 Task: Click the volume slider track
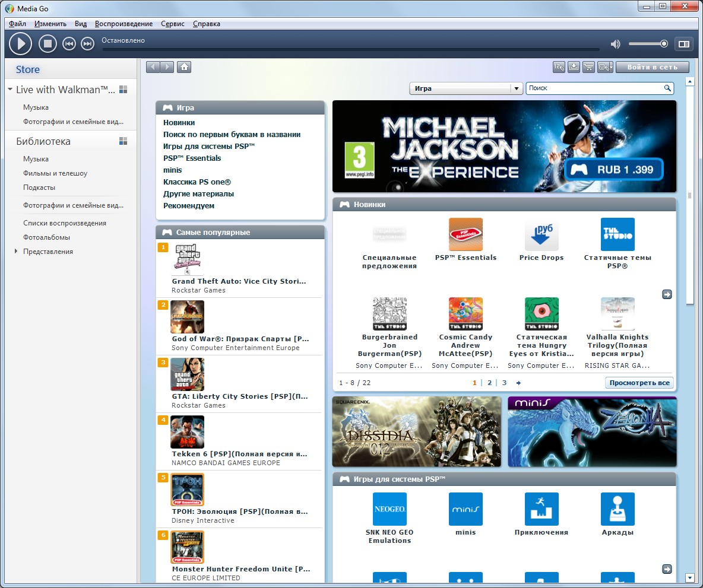point(647,44)
